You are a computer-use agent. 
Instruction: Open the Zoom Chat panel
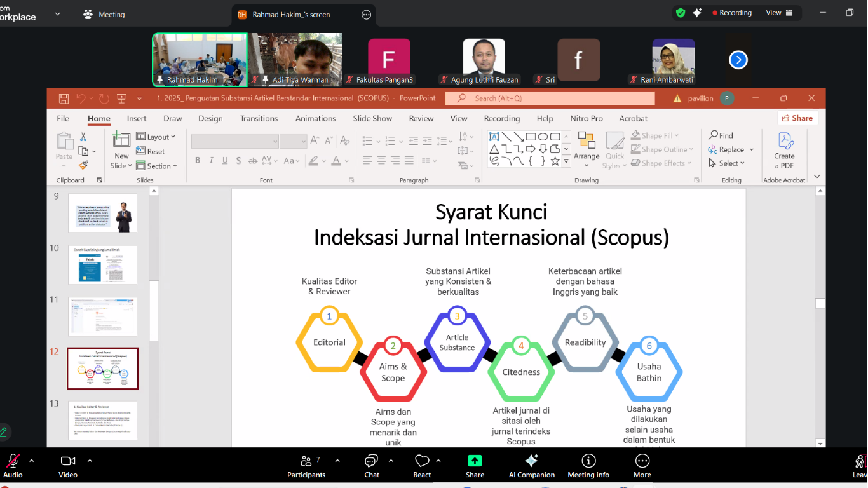[x=372, y=465]
